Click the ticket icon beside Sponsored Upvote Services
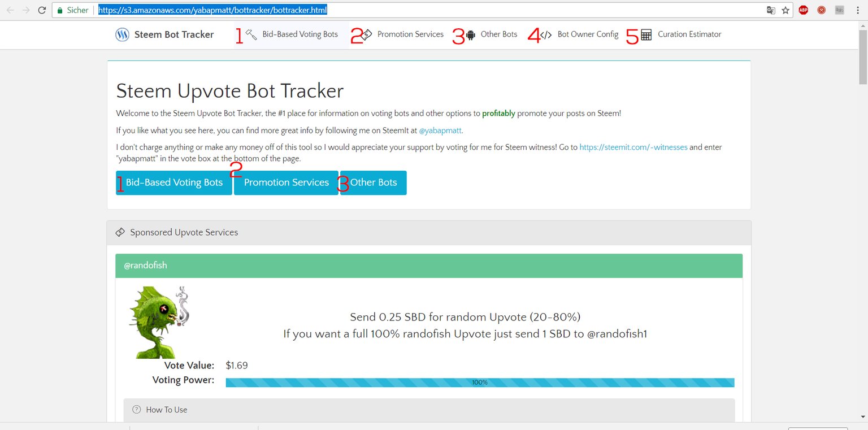 120,232
